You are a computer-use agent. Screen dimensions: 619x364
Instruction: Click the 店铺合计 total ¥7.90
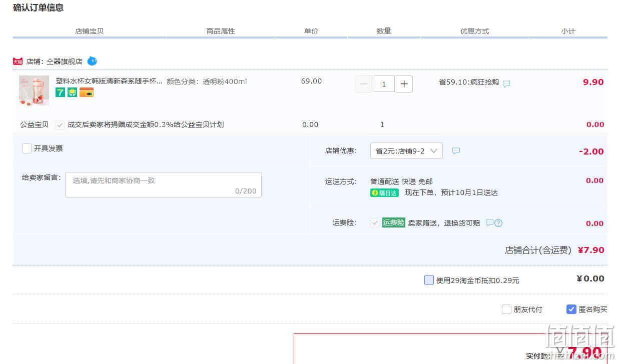[x=591, y=250]
